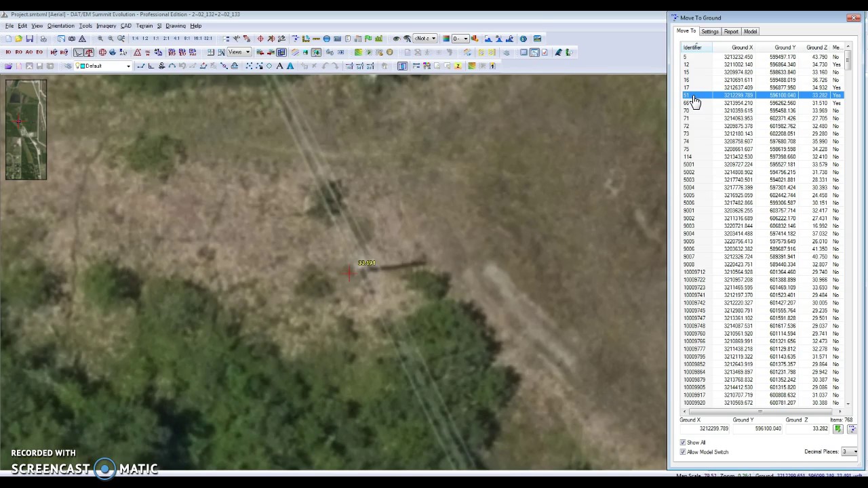Switch to the Model tab

click(x=750, y=31)
